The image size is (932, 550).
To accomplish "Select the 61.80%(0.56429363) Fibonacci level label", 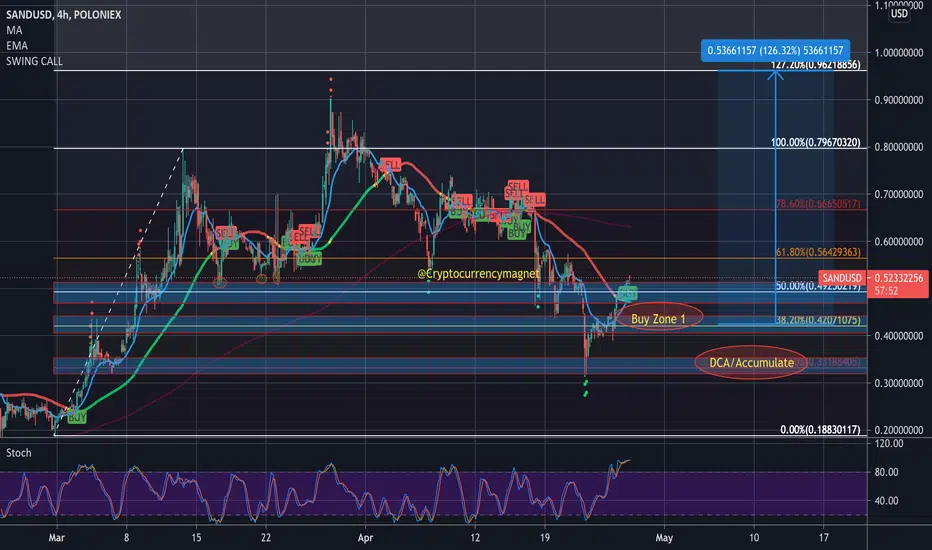I will tap(818, 252).
